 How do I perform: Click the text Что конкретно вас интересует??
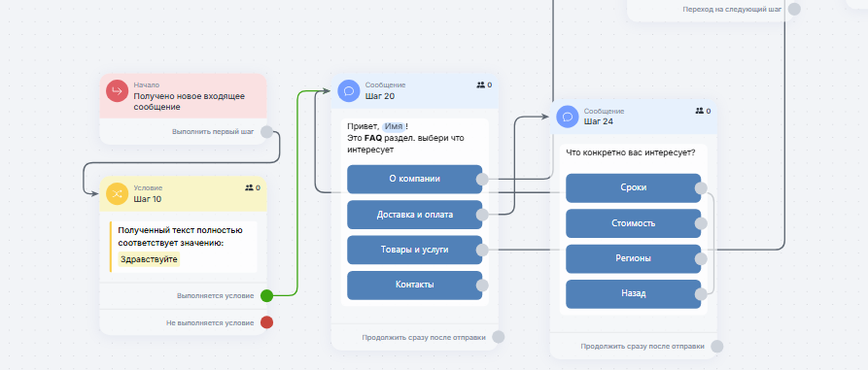[x=631, y=153]
